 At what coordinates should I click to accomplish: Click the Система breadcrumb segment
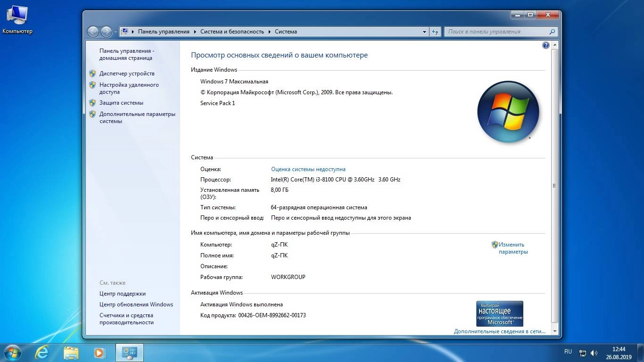[286, 32]
